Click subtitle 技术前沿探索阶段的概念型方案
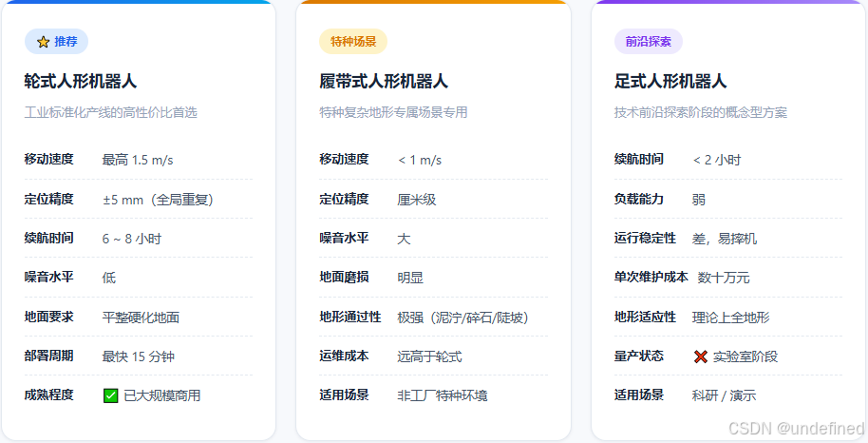 701,112
